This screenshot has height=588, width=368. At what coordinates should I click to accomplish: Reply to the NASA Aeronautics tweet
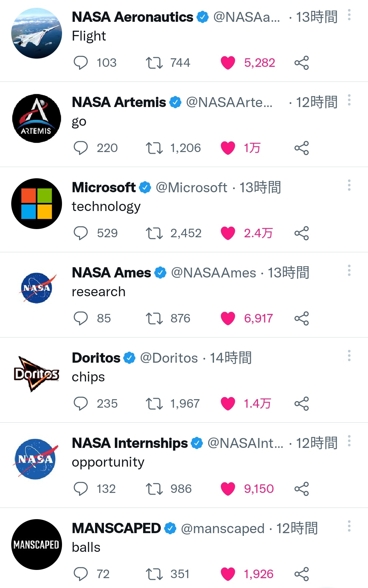[x=81, y=63]
